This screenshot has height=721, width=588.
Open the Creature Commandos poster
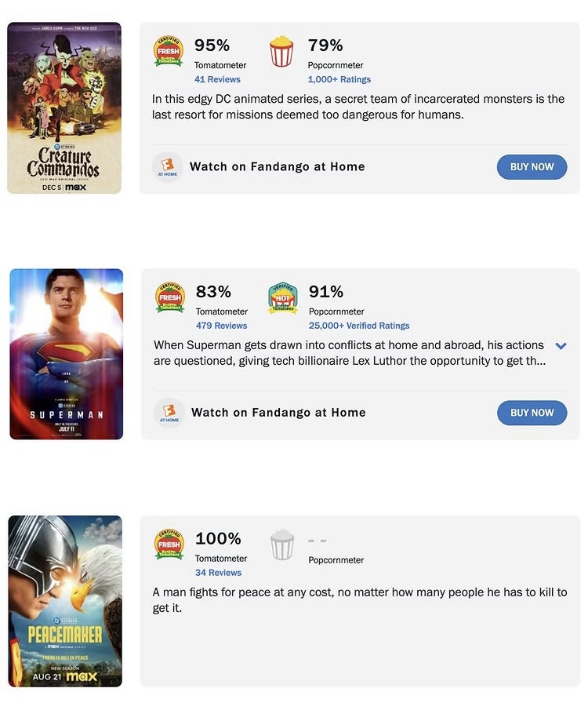(64, 108)
